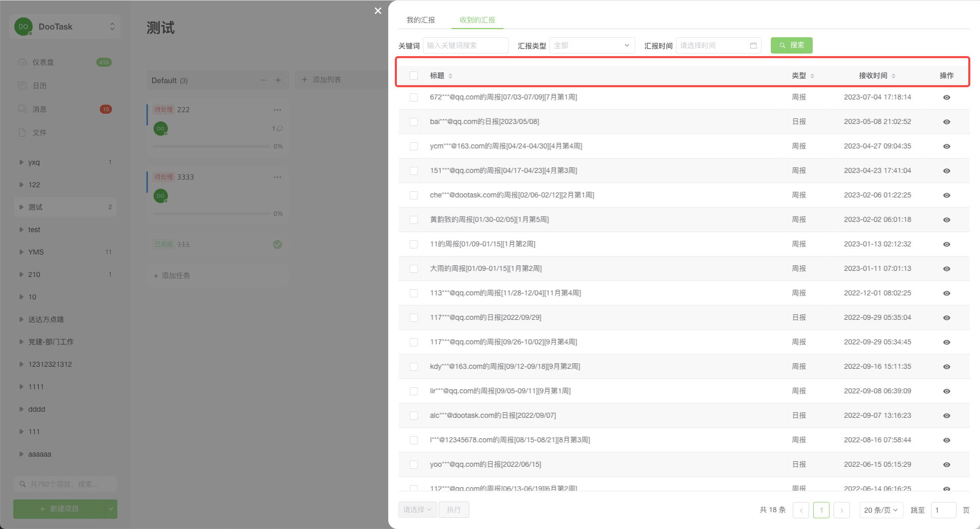View 大雨的周报 via eye icon
980x529 pixels.
[x=946, y=269]
